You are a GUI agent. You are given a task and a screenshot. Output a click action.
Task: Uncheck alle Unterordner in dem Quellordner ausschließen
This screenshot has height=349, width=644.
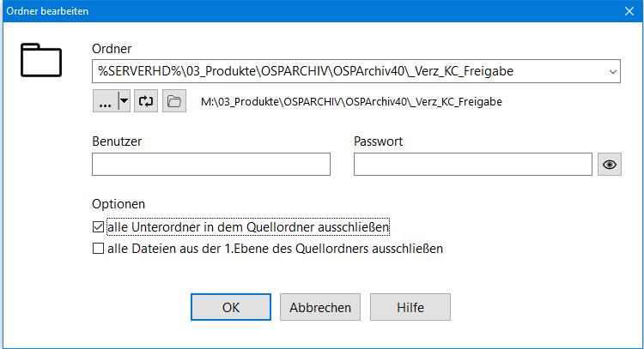tap(98, 228)
